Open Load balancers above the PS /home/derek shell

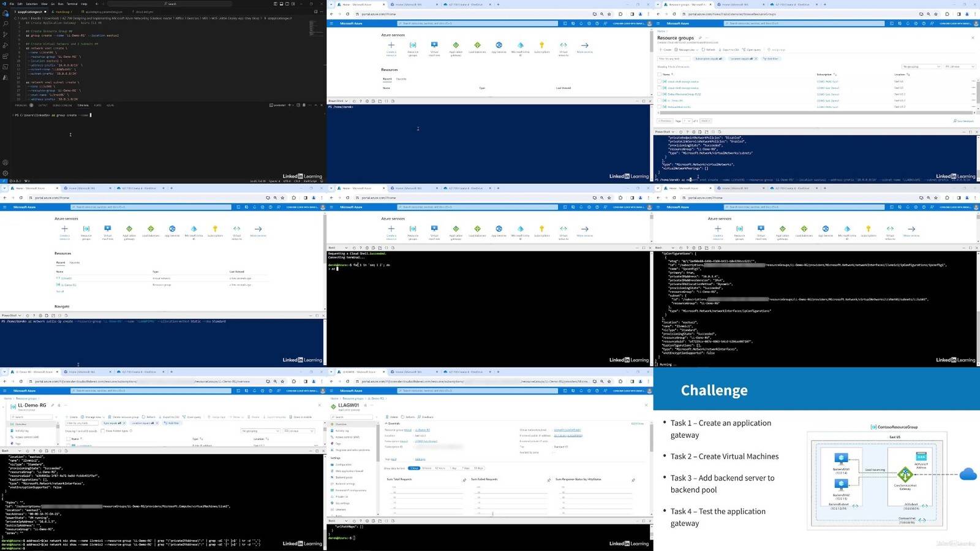(477, 48)
